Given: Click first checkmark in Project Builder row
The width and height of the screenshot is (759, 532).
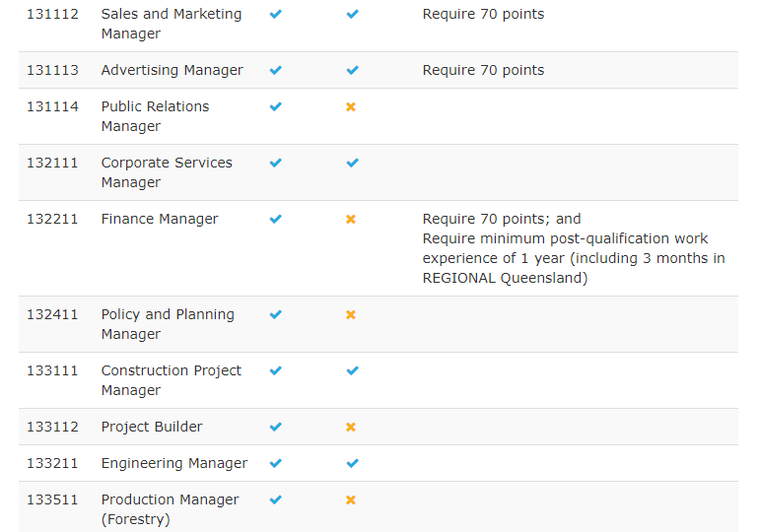Looking at the screenshot, I should tap(276, 427).
